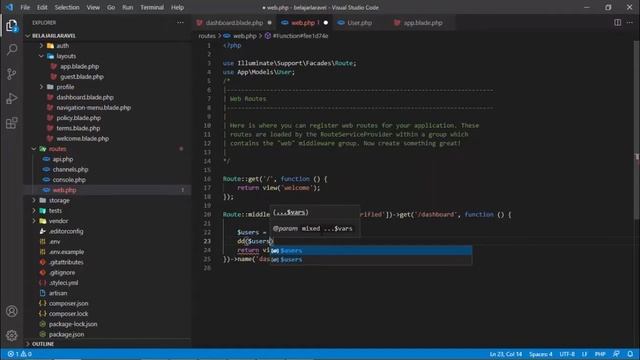
Task: Open api.php file
Action: 63,159
